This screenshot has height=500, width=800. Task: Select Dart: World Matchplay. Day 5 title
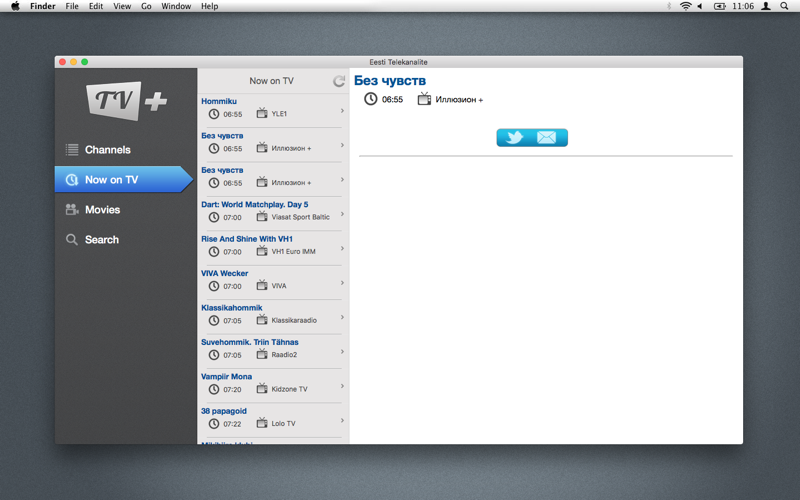pyautogui.click(x=255, y=204)
